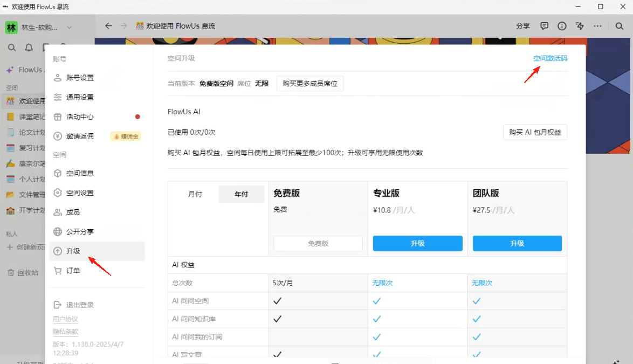Click the AI 问问我的订阅 row label
Image resolution: width=633 pixels, height=364 pixels.
pos(197,337)
